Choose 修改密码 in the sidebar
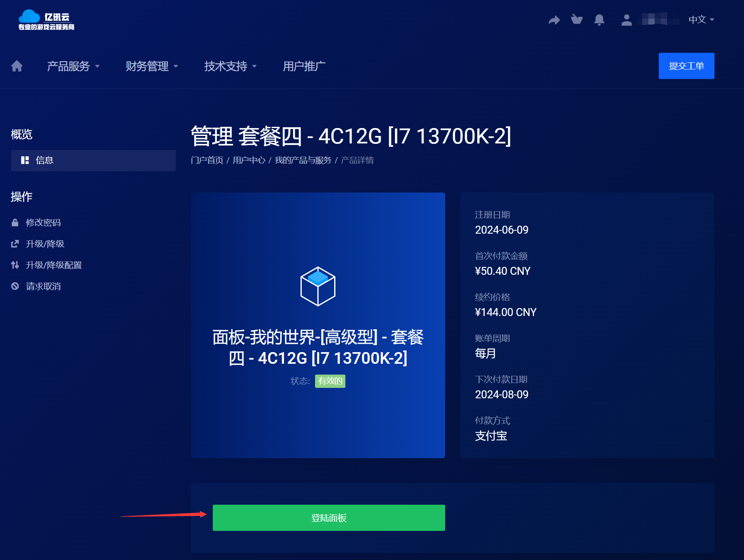Viewport: 744px width, 560px height. pyautogui.click(x=43, y=222)
